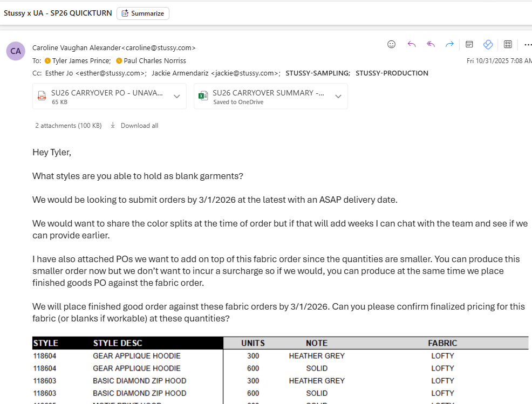532x404 pixels.
Task: Expand the SU26 CARRYOVER SUMMARY attachment options
Action: [x=338, y=97]
